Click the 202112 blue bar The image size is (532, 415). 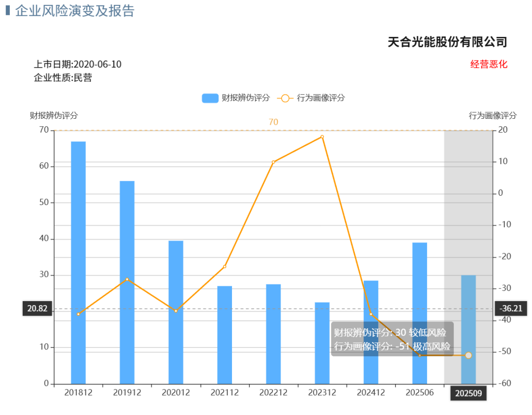[225, 335]
